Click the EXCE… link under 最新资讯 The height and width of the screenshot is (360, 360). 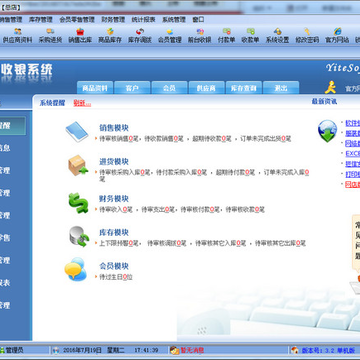click(x=352, y=154)
